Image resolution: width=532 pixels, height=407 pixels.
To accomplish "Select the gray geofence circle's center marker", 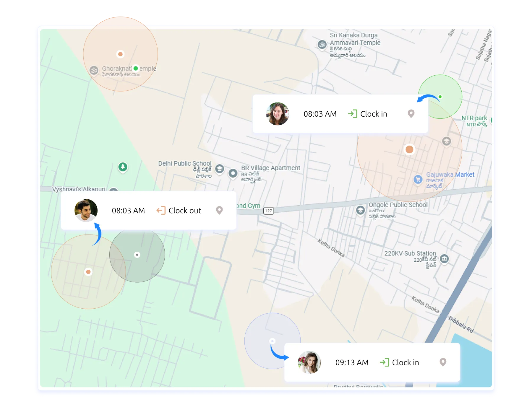I will click(137, 255).
